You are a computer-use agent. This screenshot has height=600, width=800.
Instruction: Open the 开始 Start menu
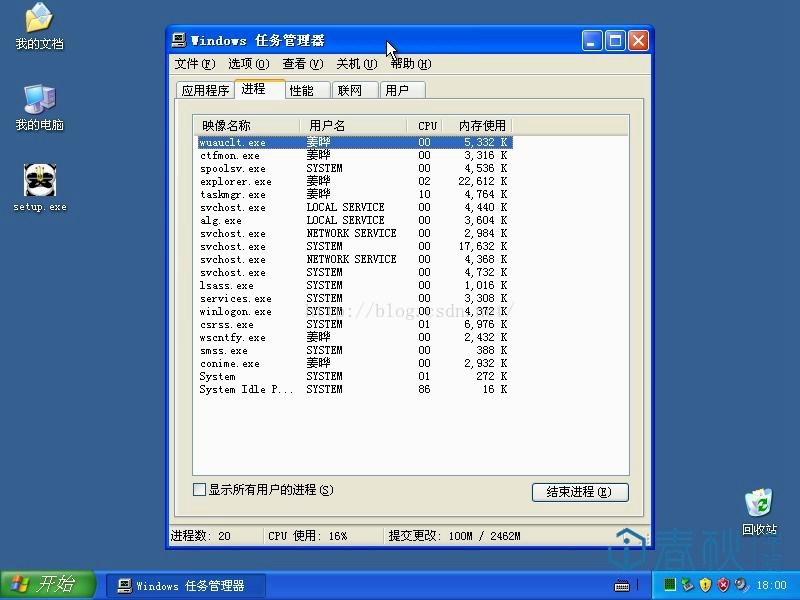pos(48,585)
